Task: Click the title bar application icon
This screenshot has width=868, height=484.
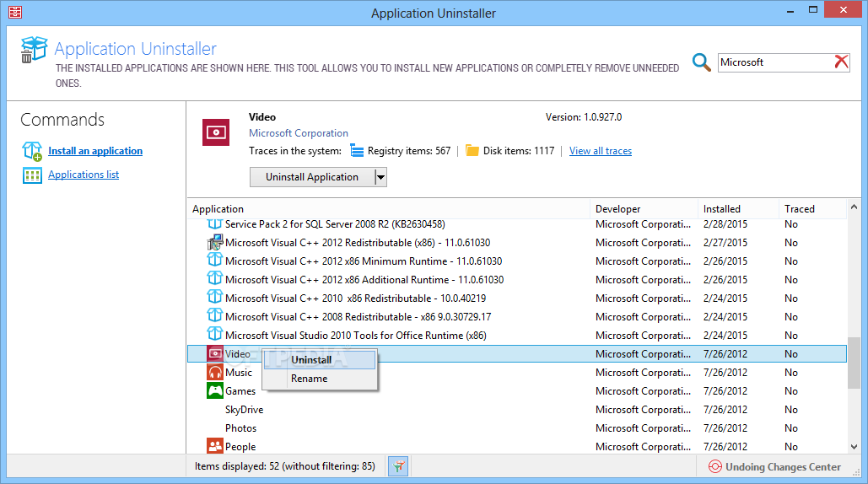Action: pyautogui.click(x=15, y=12)
